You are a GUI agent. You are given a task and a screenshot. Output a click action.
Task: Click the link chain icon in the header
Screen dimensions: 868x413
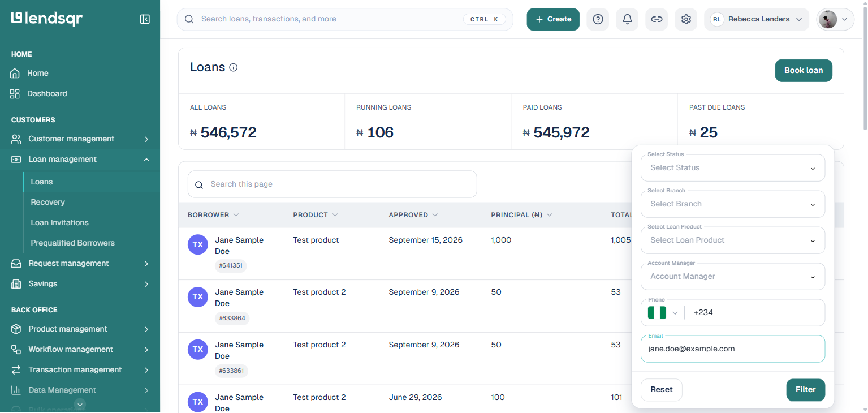(657, 19)
